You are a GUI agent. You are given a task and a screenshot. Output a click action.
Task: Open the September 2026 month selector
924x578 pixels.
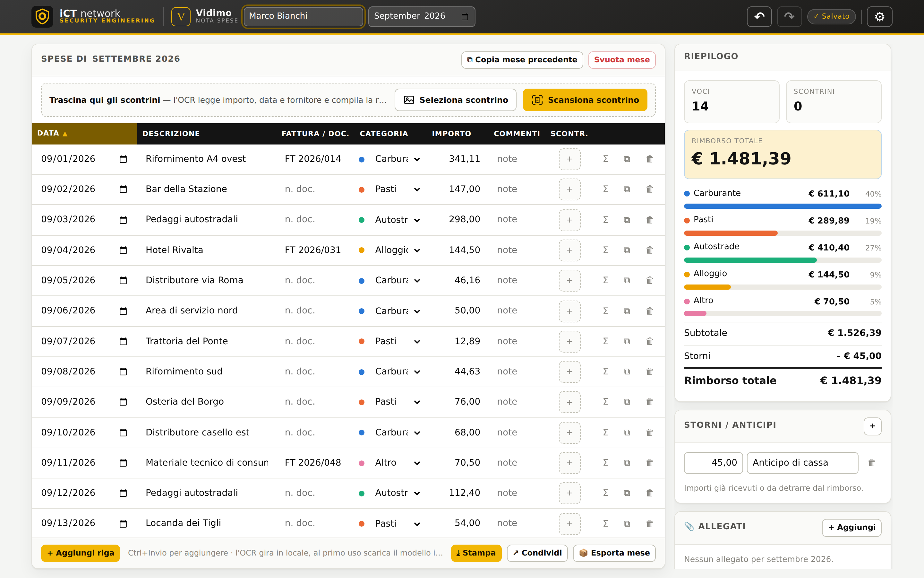tap(422, 16)
